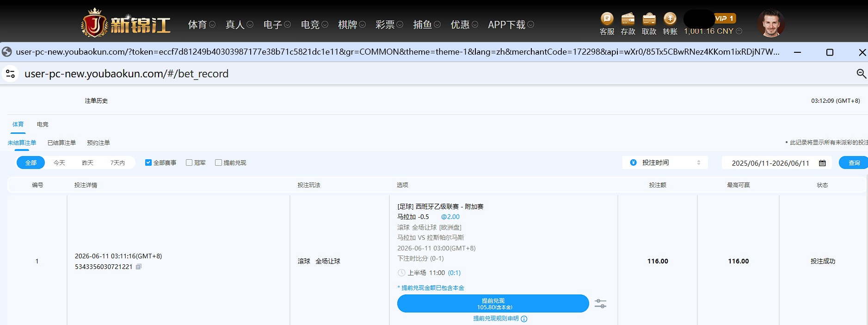Open the calendar icon in date range

pos(822,163)
